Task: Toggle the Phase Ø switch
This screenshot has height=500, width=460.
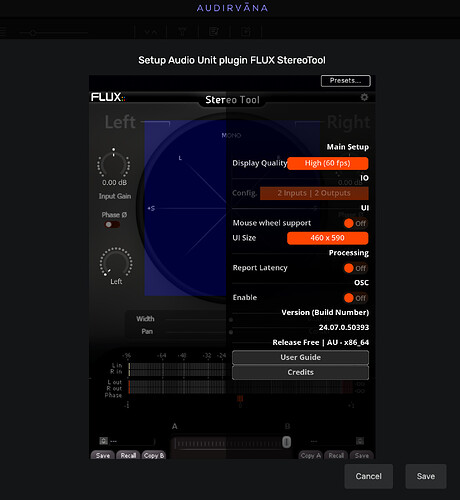Action: click(x=112, y=224)
